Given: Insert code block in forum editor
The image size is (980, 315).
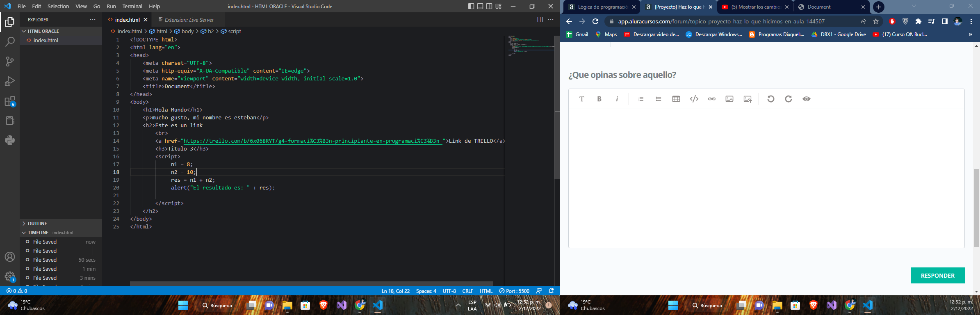Looking at the screenshot, I should click(x=694, y=99).
